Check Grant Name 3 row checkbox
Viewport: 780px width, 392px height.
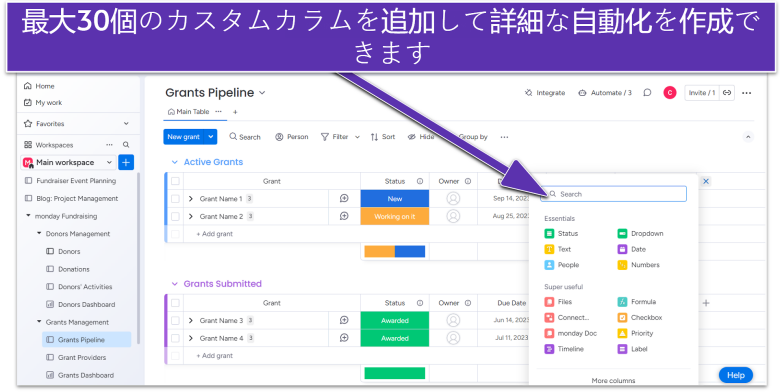pos(175,320)
